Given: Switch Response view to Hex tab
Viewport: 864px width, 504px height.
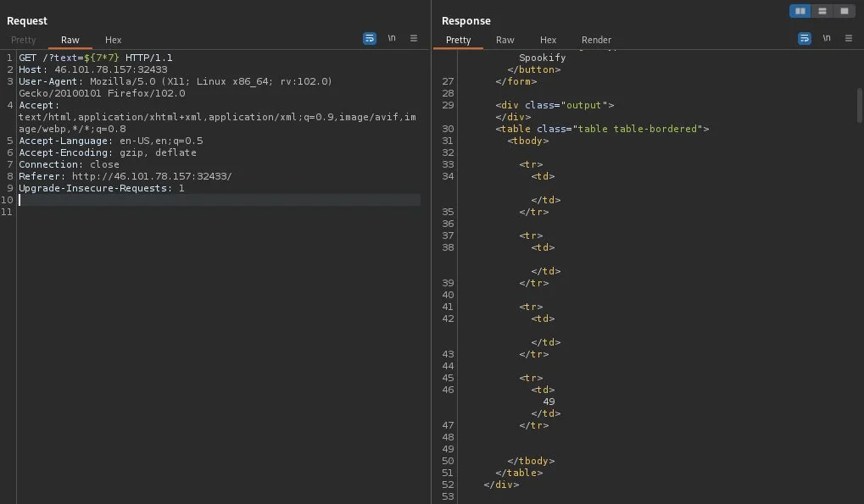Looking at the screenshot, I should pos(548,40).
